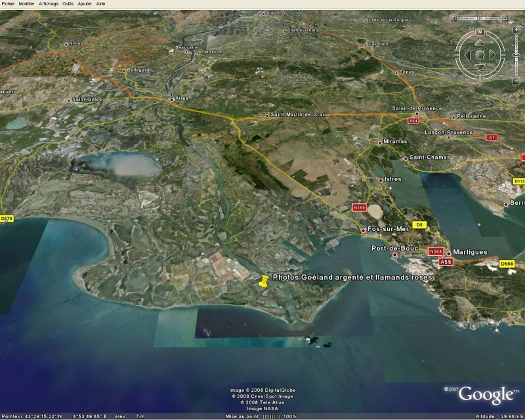This screenshot has width=525, height=420.
Task: Click the Beaucaire place label
Action: (186, 47)
